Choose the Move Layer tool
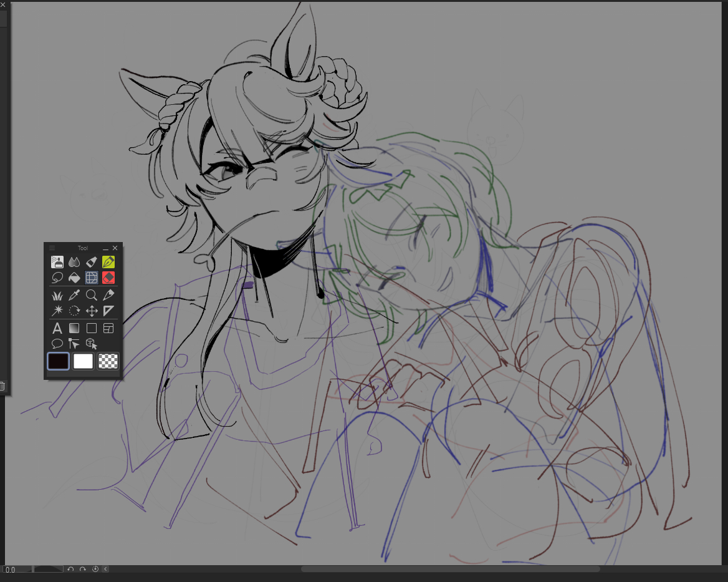 click(92, 311)
